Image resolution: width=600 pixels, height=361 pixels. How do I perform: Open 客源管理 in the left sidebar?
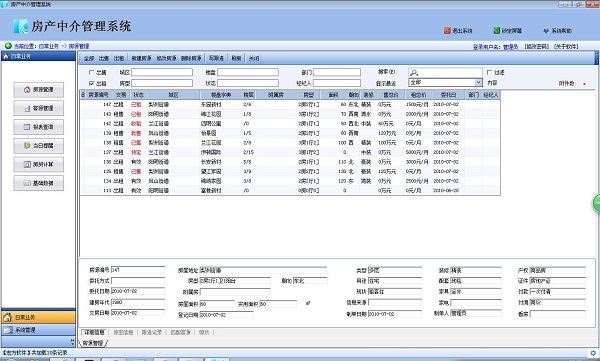pos(39,108)
